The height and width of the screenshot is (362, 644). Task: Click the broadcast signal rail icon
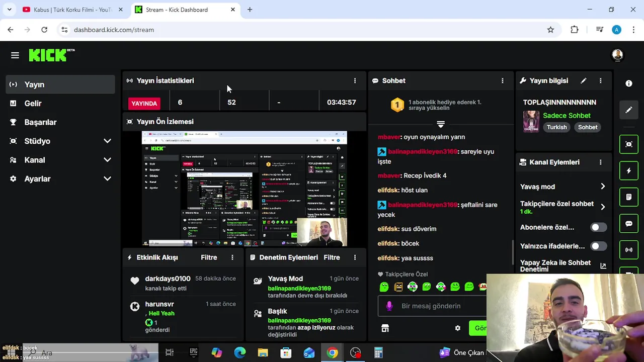point(629,250)
